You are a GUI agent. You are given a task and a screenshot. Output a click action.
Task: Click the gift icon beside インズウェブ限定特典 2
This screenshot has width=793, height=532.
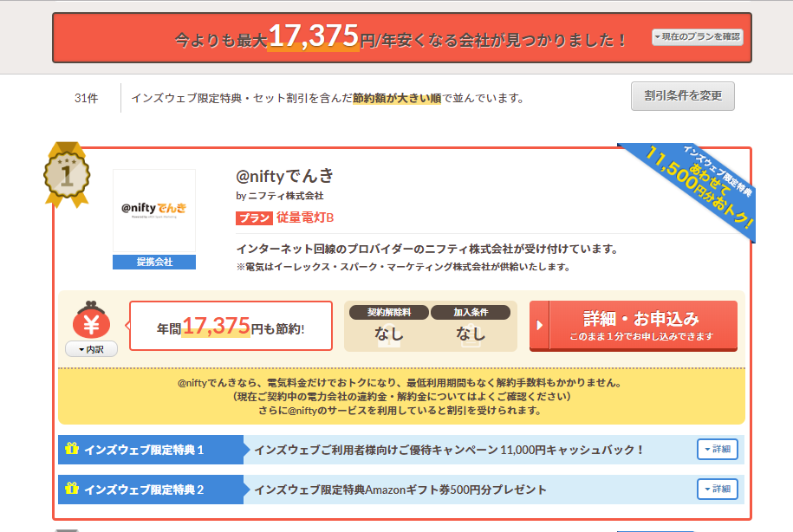click(x=72, y=489)
